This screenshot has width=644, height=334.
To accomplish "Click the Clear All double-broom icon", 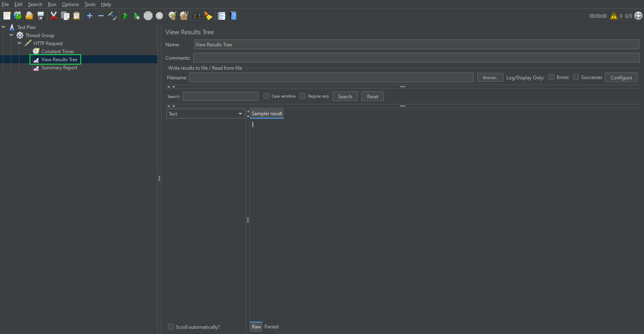I will coord(184,16).
